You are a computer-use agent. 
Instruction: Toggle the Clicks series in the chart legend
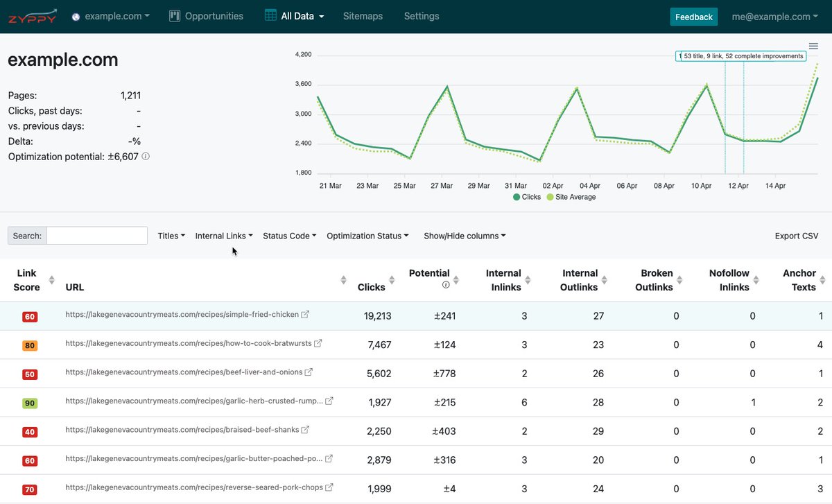point(527,197)
